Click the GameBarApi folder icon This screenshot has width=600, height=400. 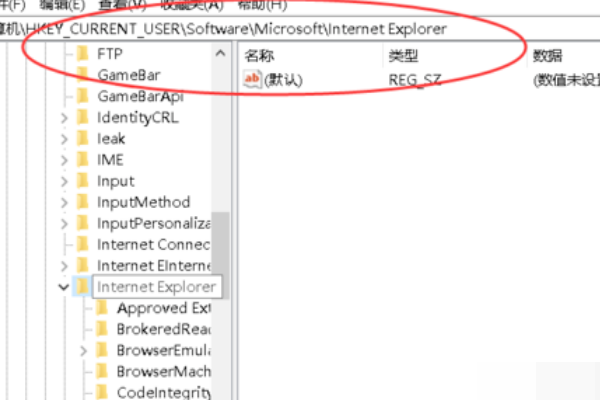click(x=83, y=96)
